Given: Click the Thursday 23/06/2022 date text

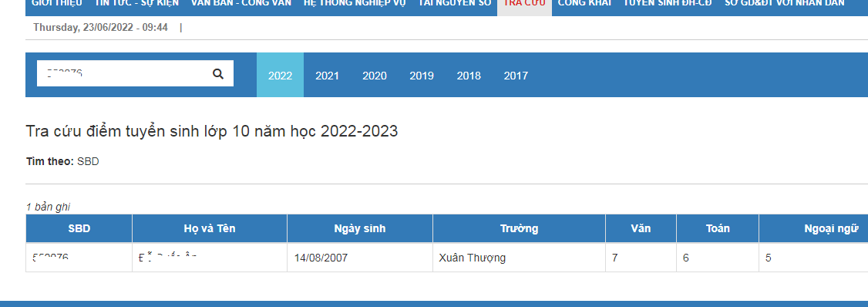Looking at the screenshot, I should coord(100,27).
